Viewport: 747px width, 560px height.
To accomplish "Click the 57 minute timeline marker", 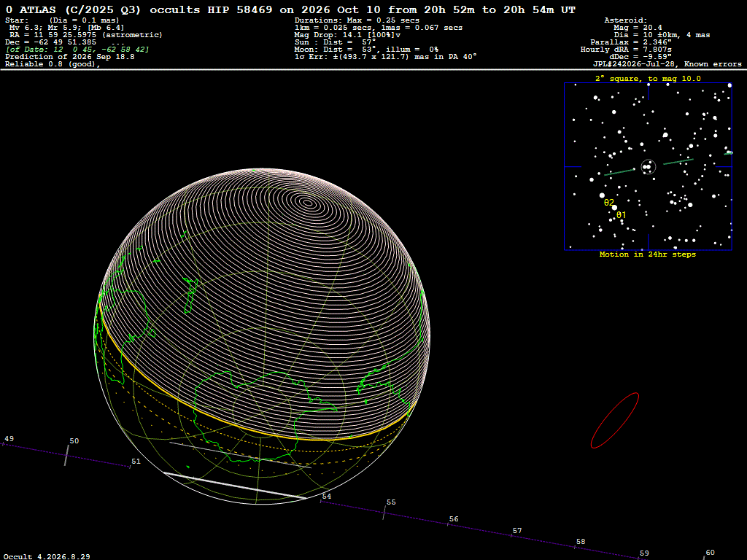I will pyautogui.click(x=517, y=531).
